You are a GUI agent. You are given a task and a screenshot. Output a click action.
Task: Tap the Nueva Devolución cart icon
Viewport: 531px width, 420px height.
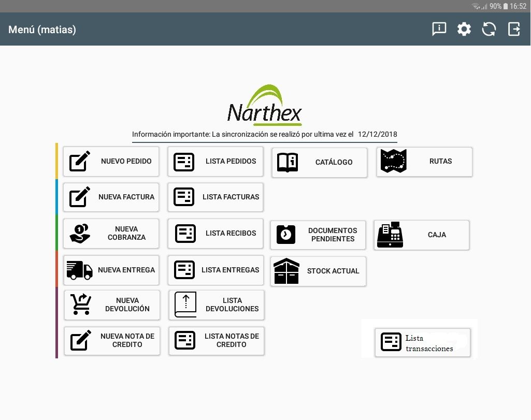coord(81,305)
